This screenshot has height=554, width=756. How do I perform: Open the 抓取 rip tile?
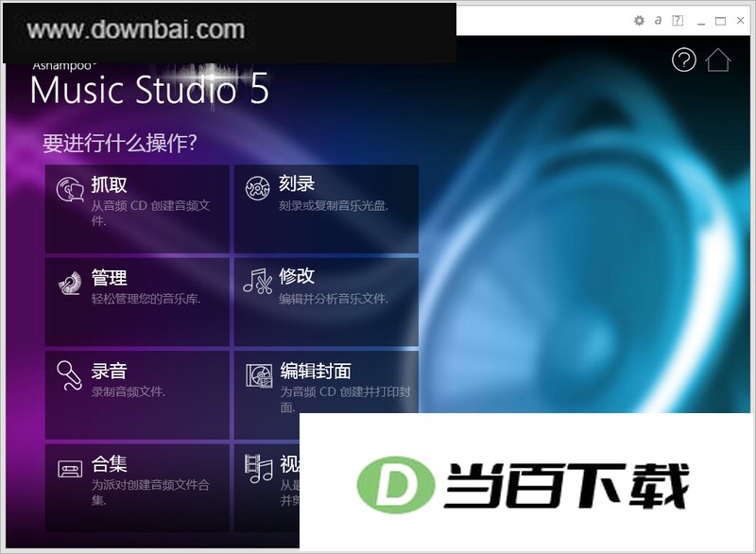coord(137,208)
